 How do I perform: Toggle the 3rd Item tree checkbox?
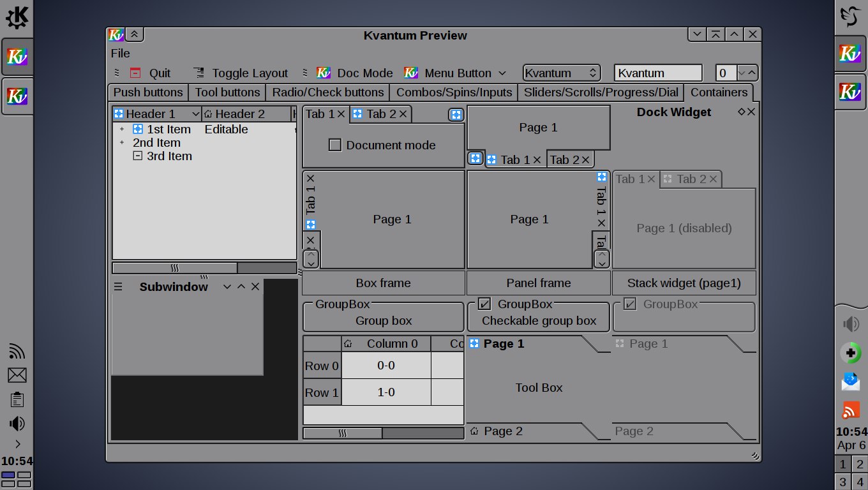point(138,156)
